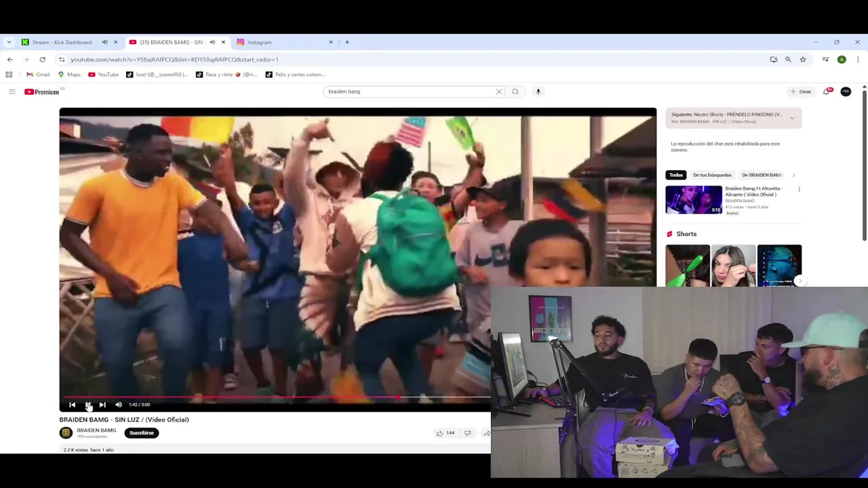Open the Pelis y series bookmark
The height and width of the screenshot is (488, 868).
click(x=296, y=75)
